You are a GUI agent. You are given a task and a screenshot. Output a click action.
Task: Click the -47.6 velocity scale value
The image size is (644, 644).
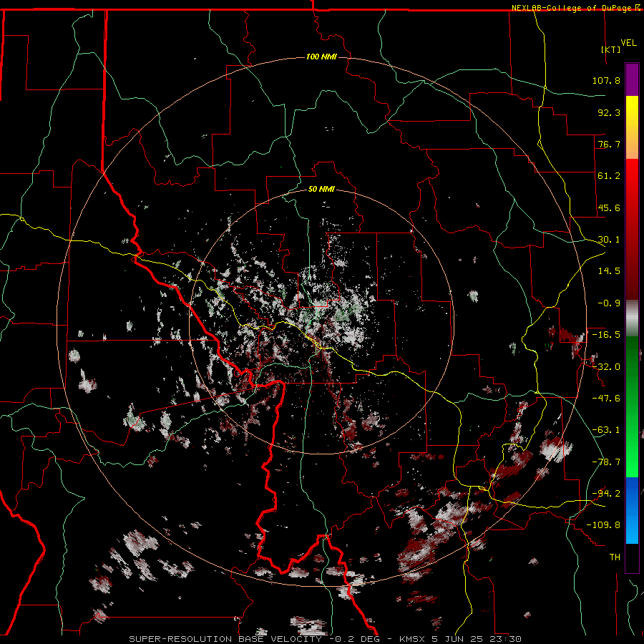pyautogui.click(x=606, y=399)
